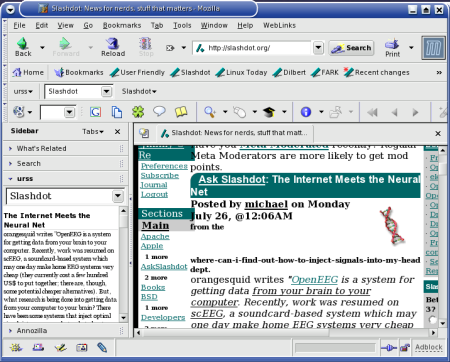Open the File menu
This screenshot has height=362, width=450.
(x=19, y=25)
